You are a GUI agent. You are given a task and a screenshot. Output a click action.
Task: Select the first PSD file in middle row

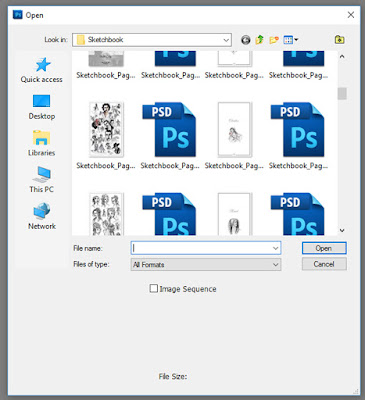click(169, 130)
